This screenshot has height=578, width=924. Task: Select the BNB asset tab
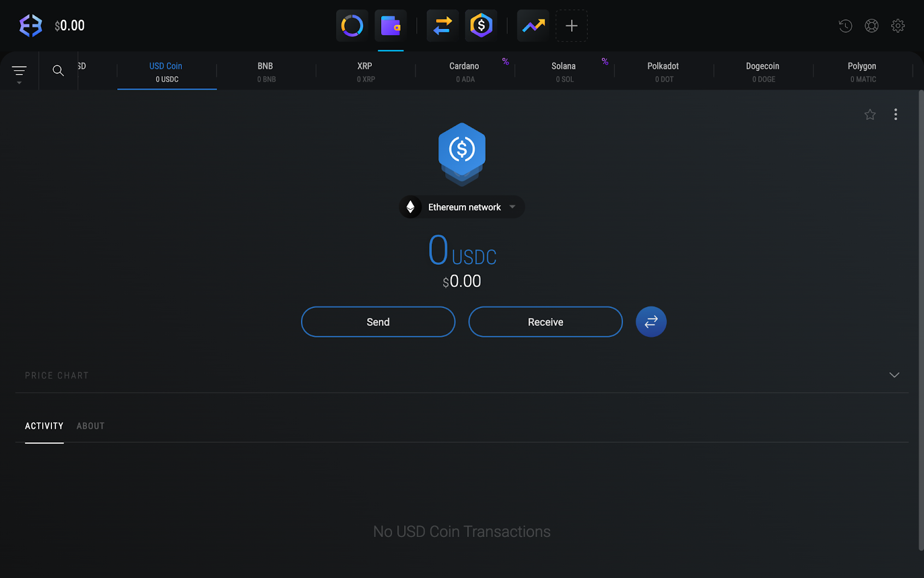(x=266, y=72)
